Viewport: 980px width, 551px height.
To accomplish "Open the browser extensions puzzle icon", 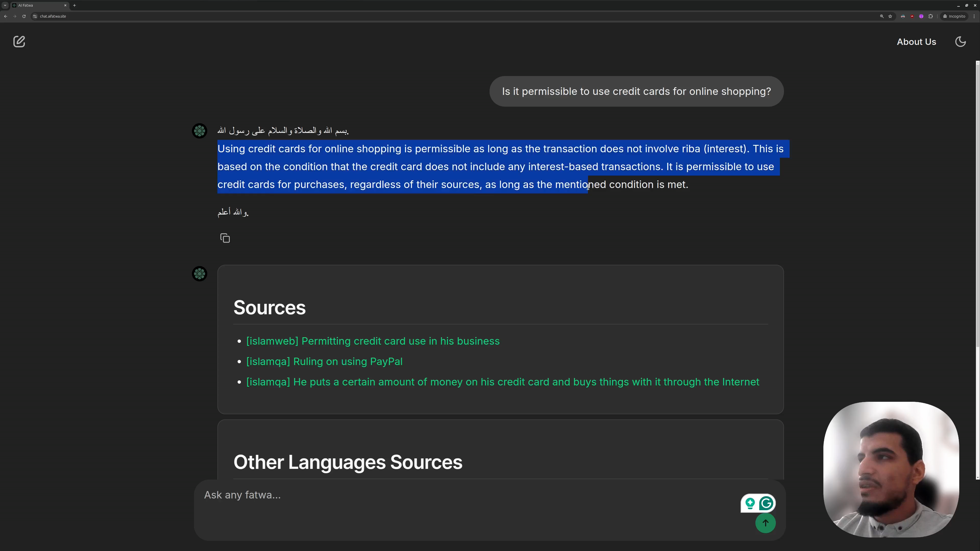I will [x=930, y=16].
